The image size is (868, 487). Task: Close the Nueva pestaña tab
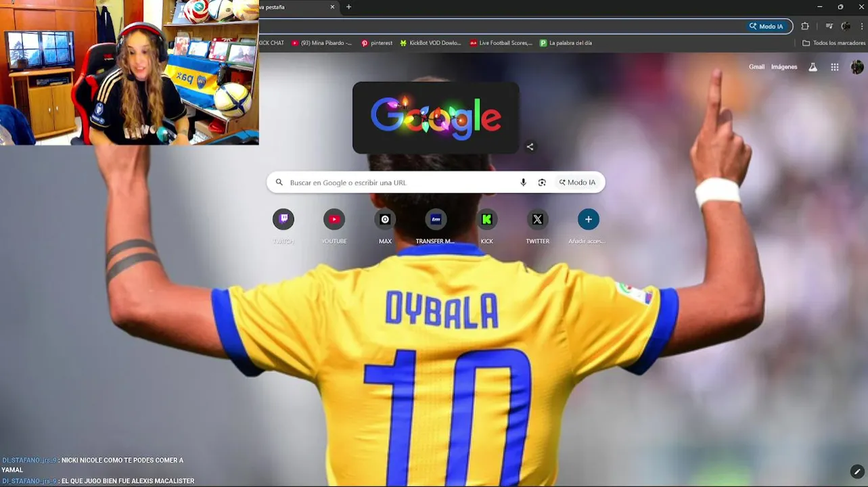pos(332,7)
